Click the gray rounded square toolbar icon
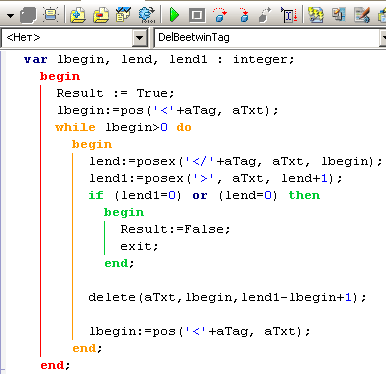This screenshot has height=374, width=386. click(28, 15)
